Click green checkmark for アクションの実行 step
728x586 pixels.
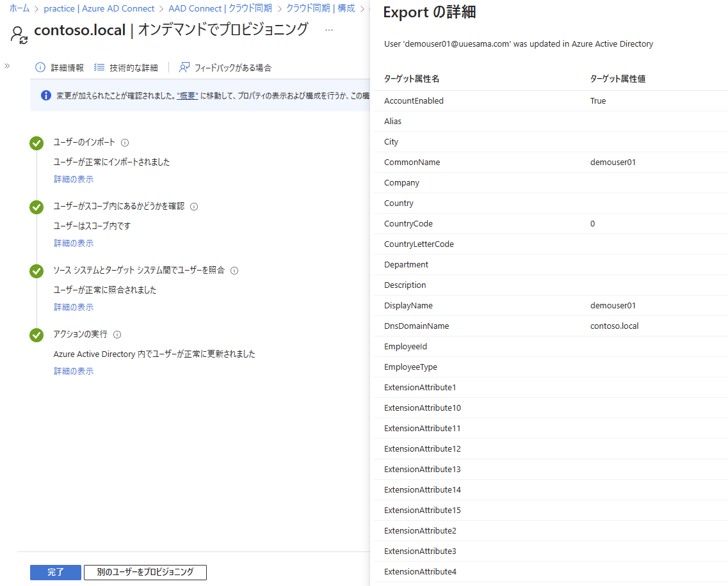coord(36,335)
